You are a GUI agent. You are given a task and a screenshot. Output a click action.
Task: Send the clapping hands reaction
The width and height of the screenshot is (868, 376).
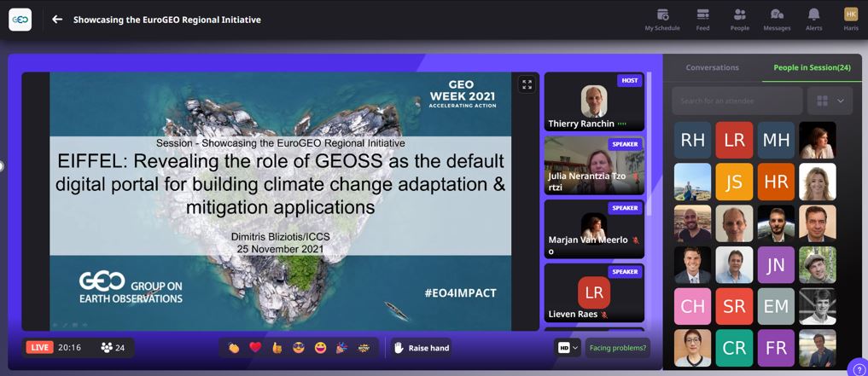[234, 348]
